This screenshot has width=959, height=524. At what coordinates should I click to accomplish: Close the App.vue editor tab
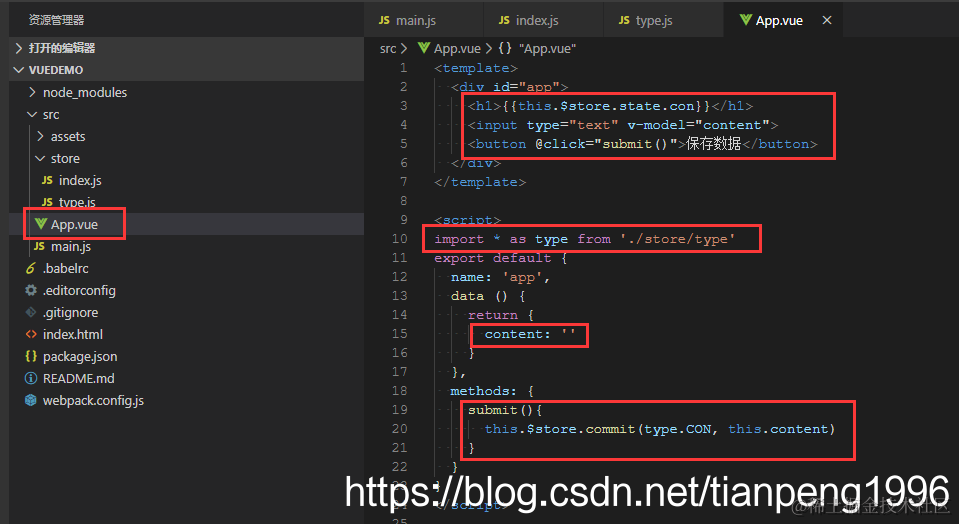tap(827, 20)
